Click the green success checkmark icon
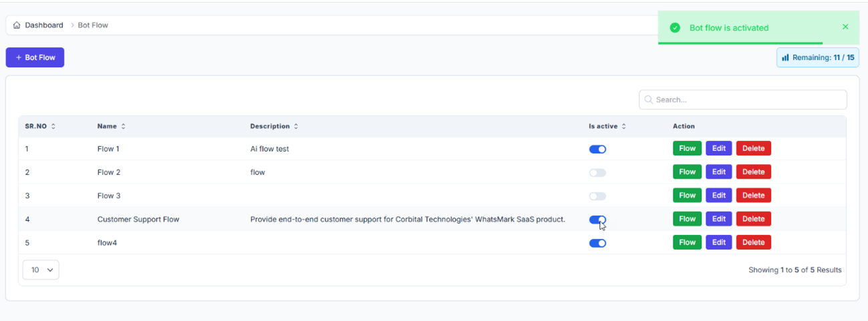This screenshot has height=321, width=868. point(675,28)
